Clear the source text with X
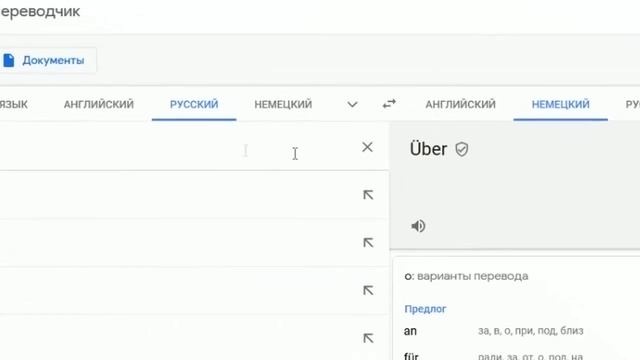This screenshot has height=360, width=640. pyautogui.click(x=367, y=147)
